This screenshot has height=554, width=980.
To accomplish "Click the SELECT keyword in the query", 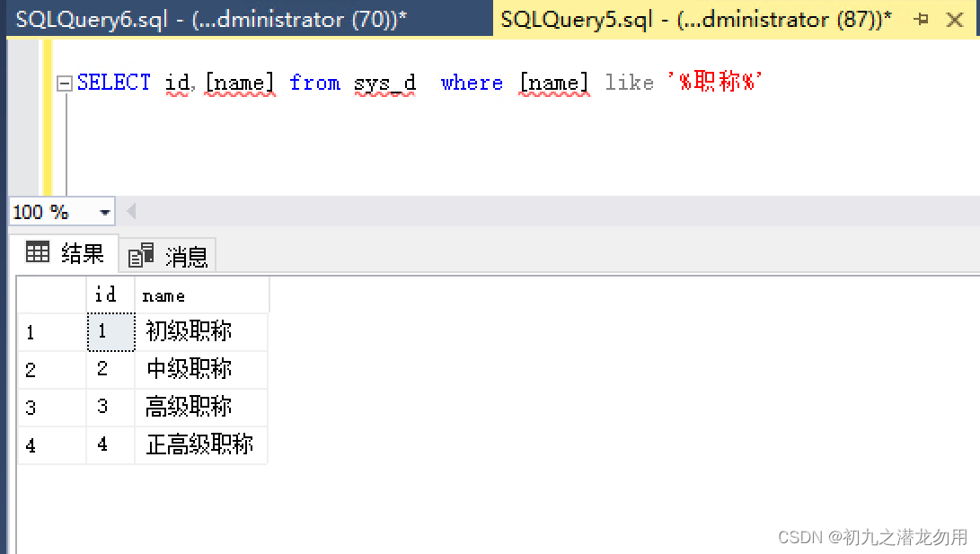I will (114, 83).
